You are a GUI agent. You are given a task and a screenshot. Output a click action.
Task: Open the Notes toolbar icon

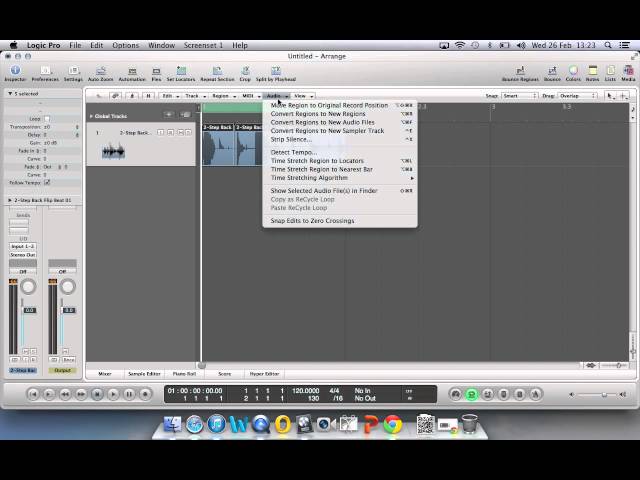[592, 73]
